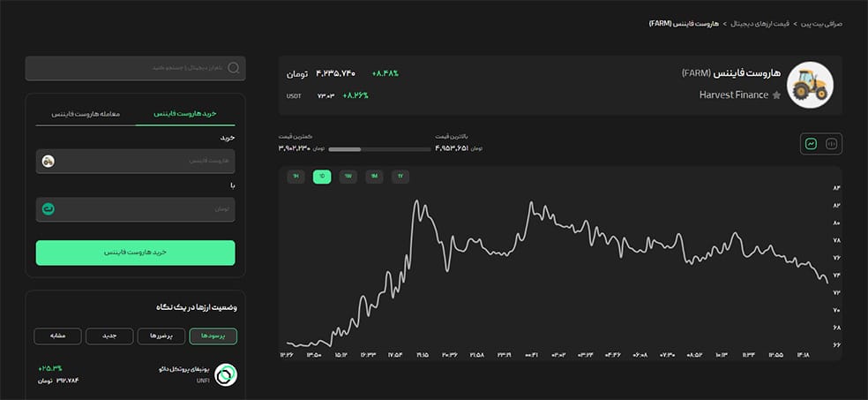Click the low-high price range bar
The height and width of the screenshot is (400, 868).
[379, 149]
